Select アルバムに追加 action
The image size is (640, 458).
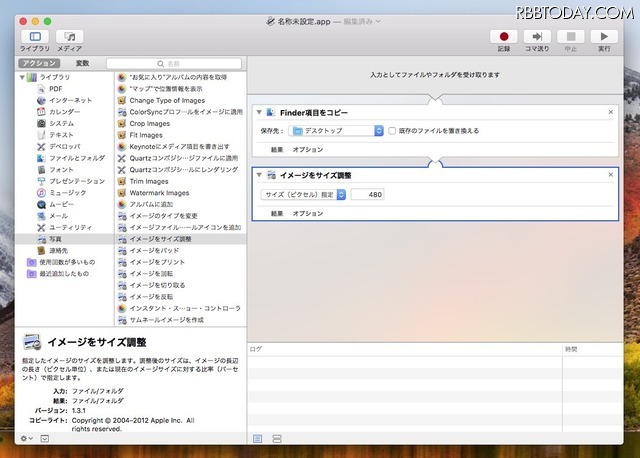[x=151, y=204]
